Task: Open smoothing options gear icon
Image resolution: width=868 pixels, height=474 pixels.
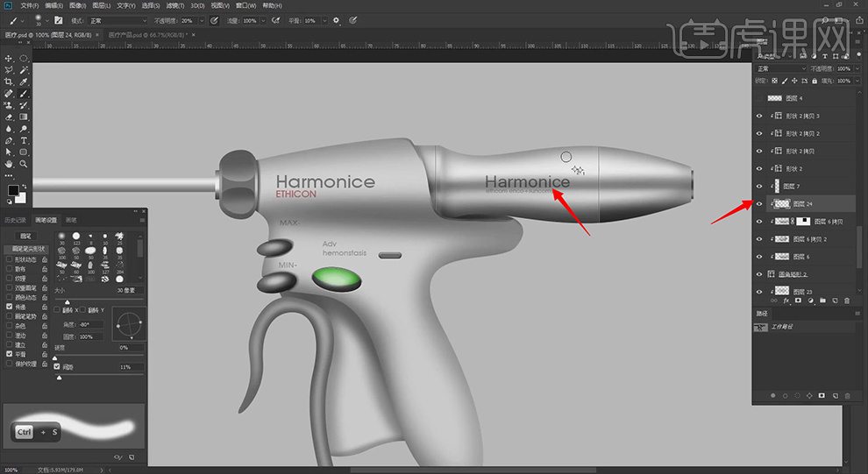Action: pyautogui.click(x=336, y=20)
